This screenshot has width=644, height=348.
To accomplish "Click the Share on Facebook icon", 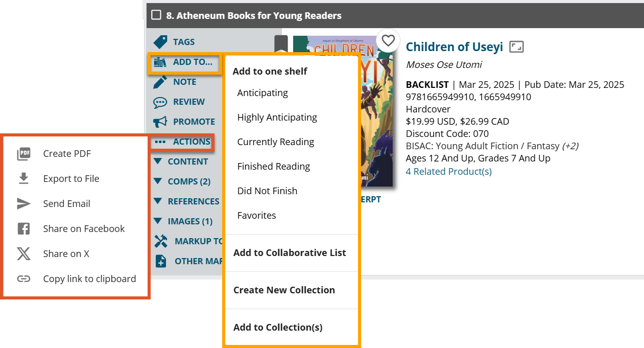I will point(23,229).
